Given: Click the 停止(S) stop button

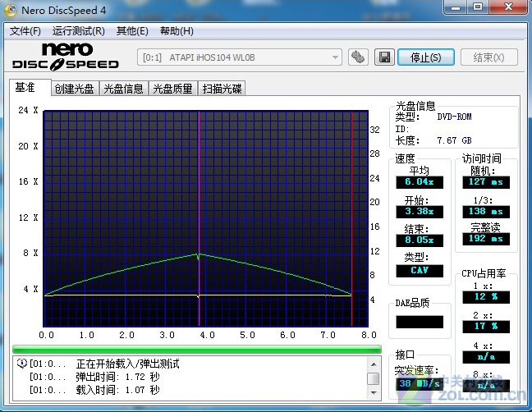Looking at the screenshot, I should (426, 57).
